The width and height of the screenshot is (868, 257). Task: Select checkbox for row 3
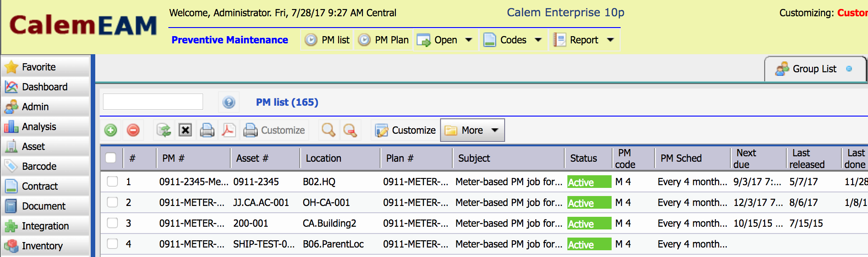(x=112, y=223)
